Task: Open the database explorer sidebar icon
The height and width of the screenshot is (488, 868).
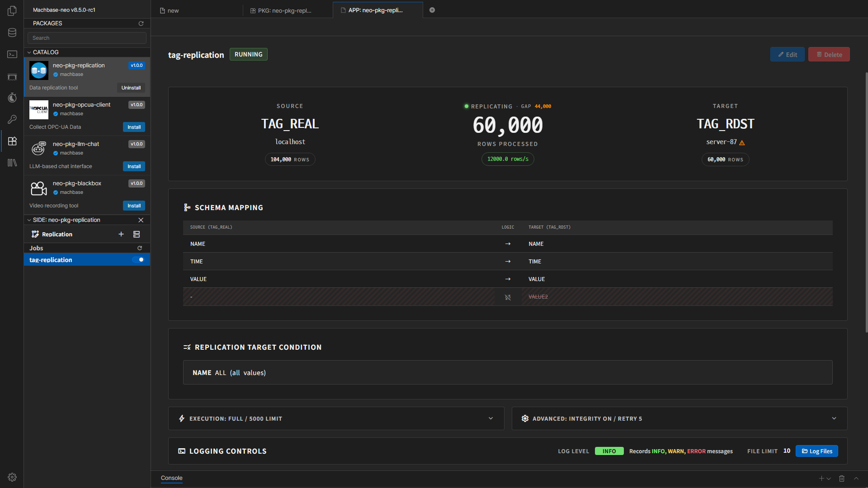Action: 12,33
